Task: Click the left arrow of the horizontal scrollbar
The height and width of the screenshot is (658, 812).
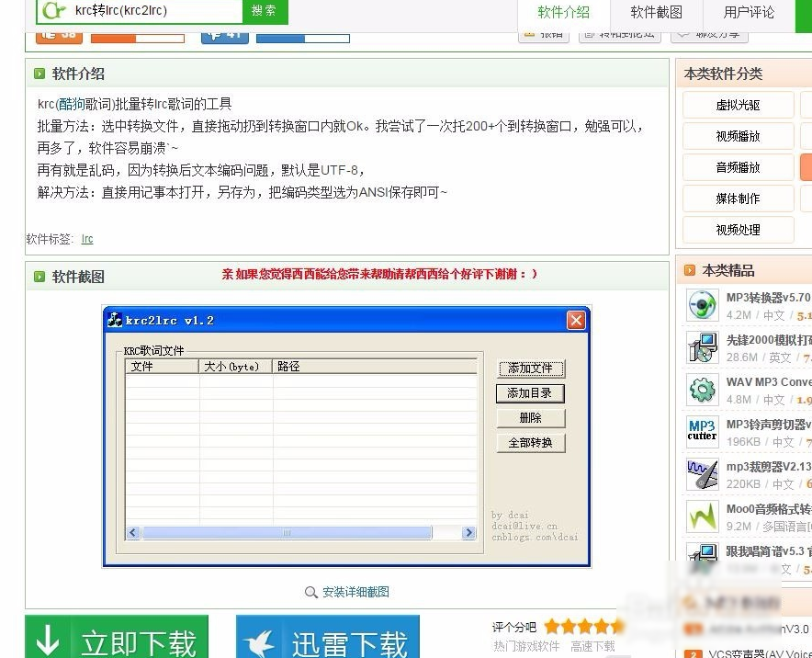Action: [131, 532]
